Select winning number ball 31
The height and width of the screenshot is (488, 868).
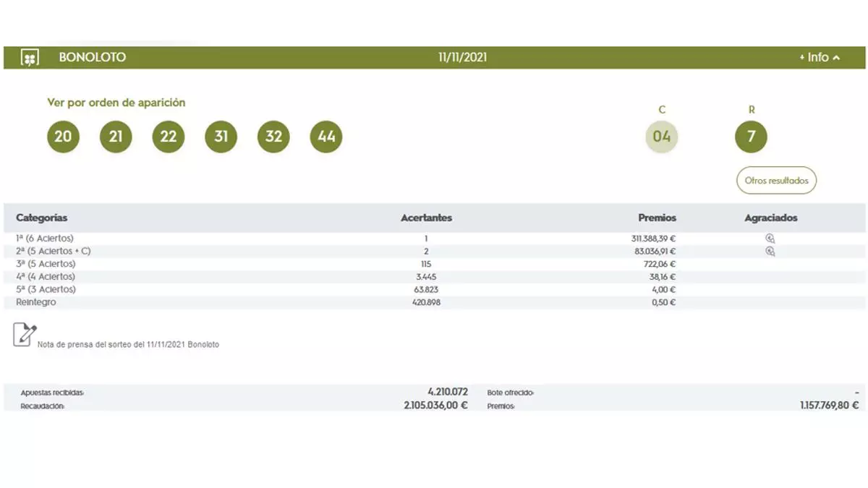tap(221, 137)
